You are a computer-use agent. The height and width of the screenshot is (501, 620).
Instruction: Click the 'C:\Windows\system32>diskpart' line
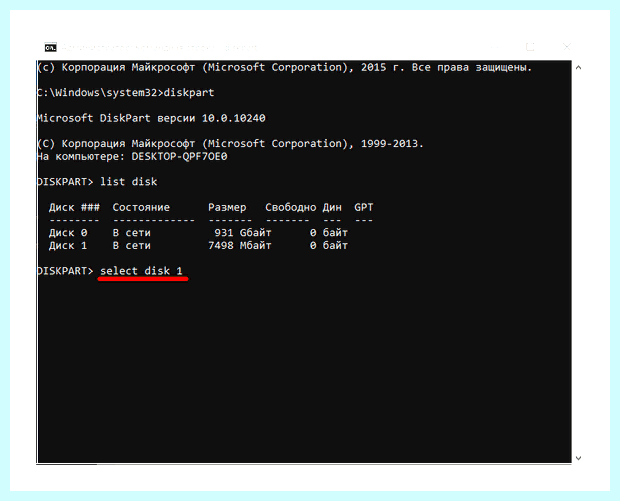[x=125, y=93]
